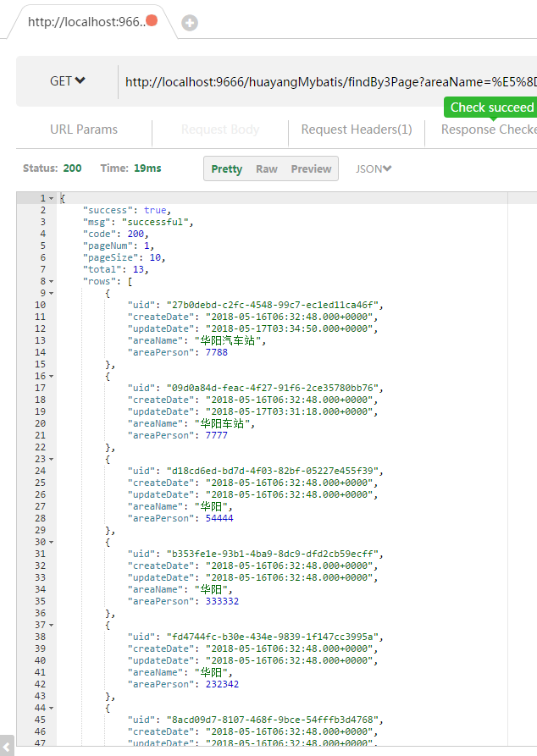Select the Raw response view
Viewport: 537px width, 756px height.
[267, 169]
